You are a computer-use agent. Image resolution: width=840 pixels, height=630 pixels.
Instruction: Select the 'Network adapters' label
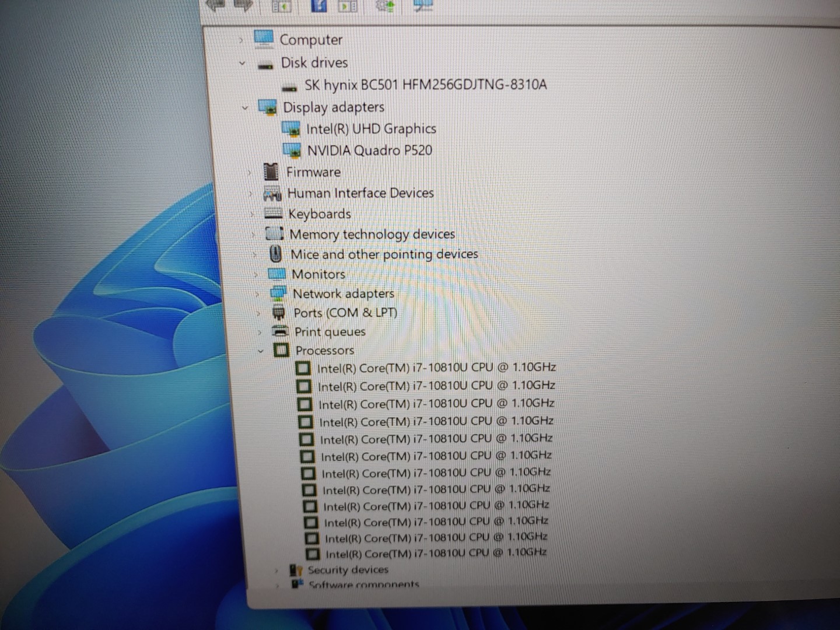344,293
